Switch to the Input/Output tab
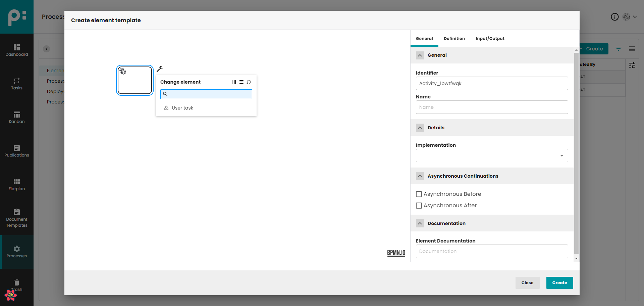This screenshot has height=306, width=644. click(x=490, y=39)
